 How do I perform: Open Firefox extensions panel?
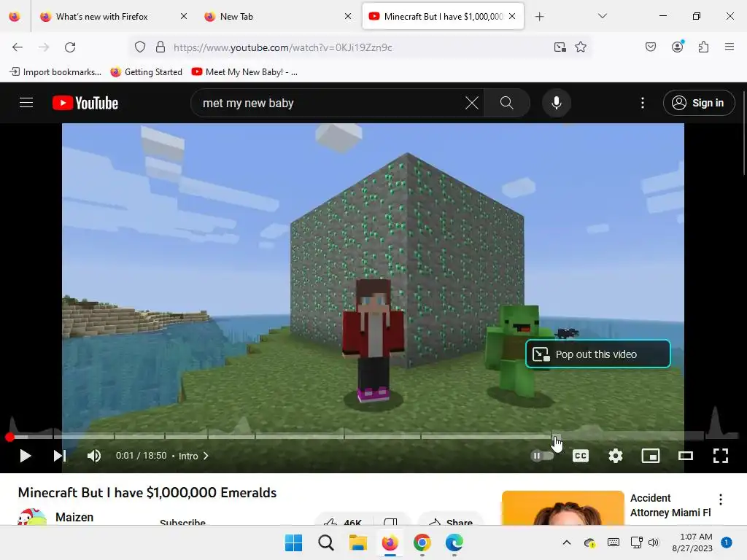(704, 47)
